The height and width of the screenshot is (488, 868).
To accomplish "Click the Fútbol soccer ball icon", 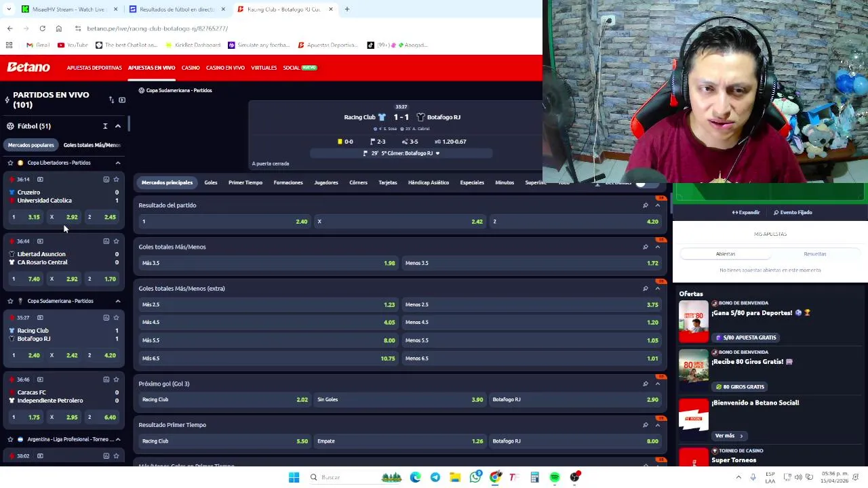I will point(10,126).
